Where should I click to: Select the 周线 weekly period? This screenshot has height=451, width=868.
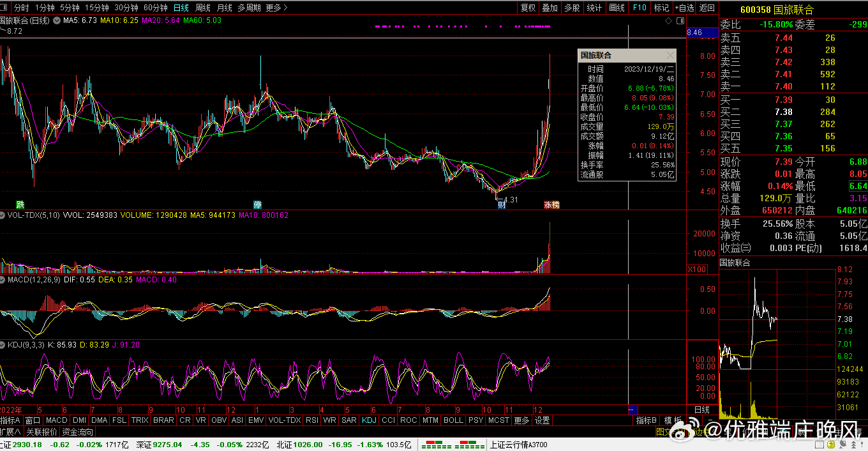[203, 8]
